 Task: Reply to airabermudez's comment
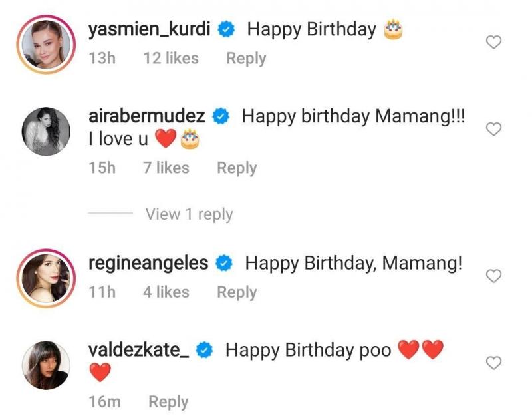[x=237, y=168]
